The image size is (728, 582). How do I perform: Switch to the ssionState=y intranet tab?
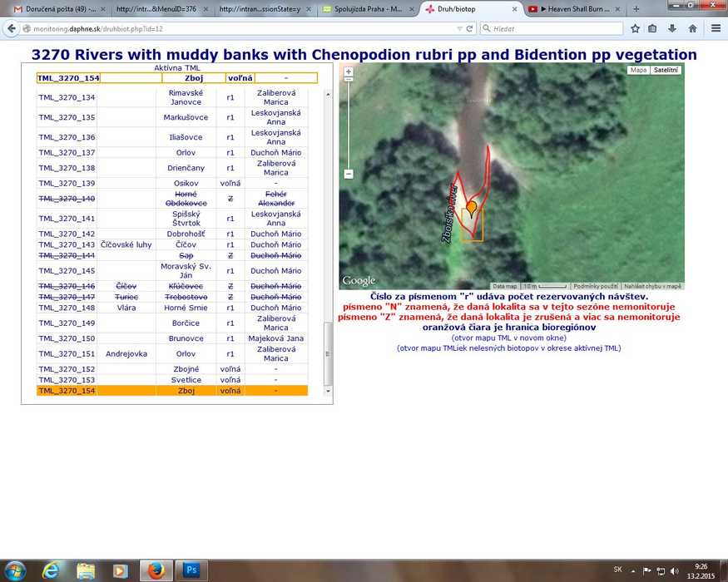[265, 9]
